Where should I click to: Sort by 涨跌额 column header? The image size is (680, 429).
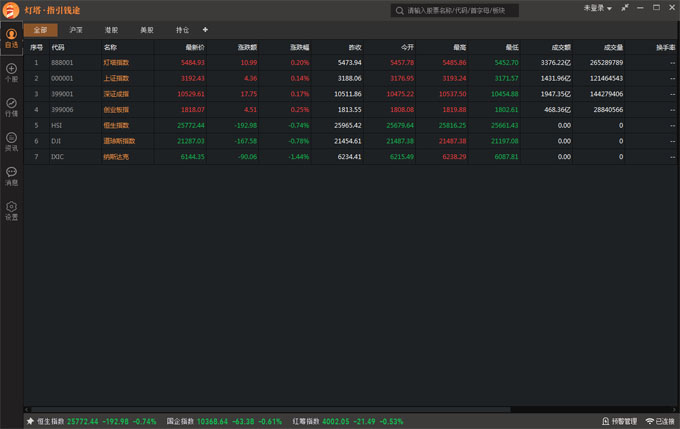click(247, 47)
